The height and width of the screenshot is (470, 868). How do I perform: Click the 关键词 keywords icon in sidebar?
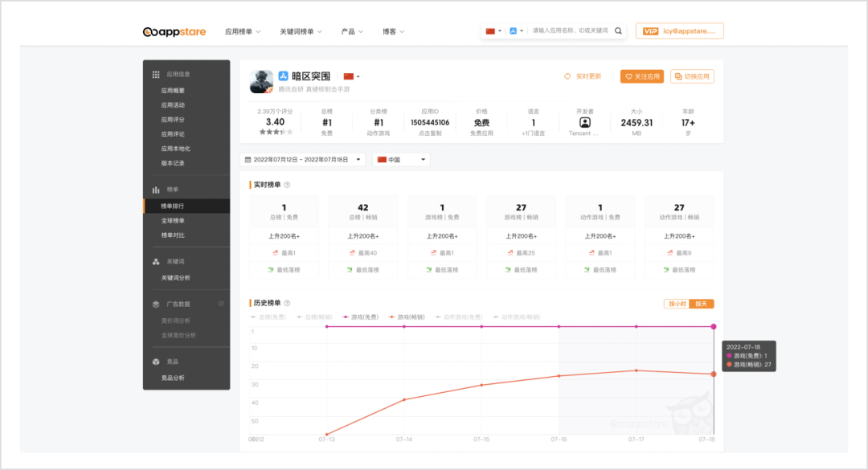tap(157, 261)
